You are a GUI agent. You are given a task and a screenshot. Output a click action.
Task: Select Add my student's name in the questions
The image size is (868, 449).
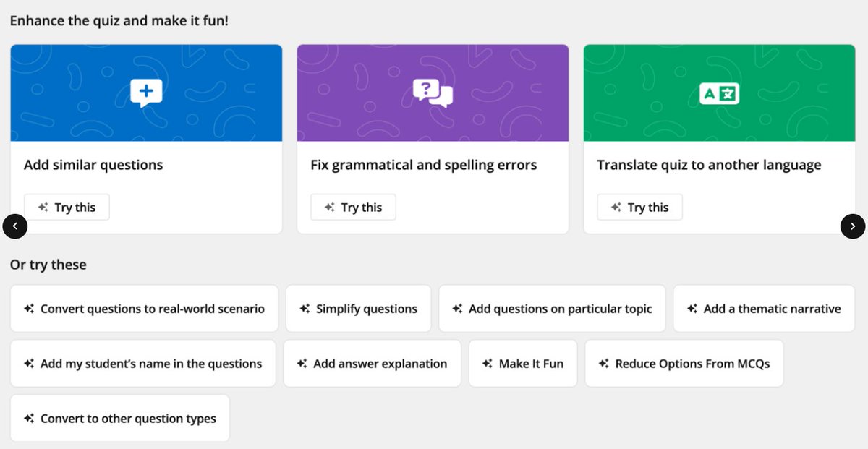143,364
